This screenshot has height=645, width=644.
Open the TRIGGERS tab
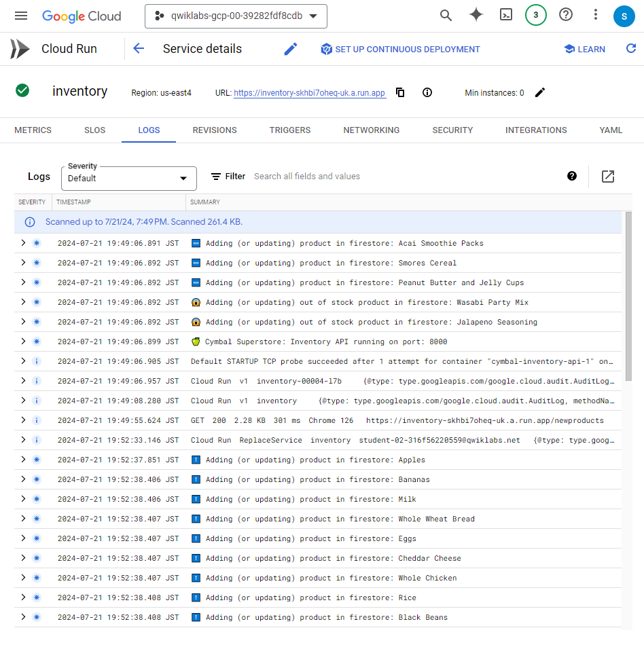(290, 130)
